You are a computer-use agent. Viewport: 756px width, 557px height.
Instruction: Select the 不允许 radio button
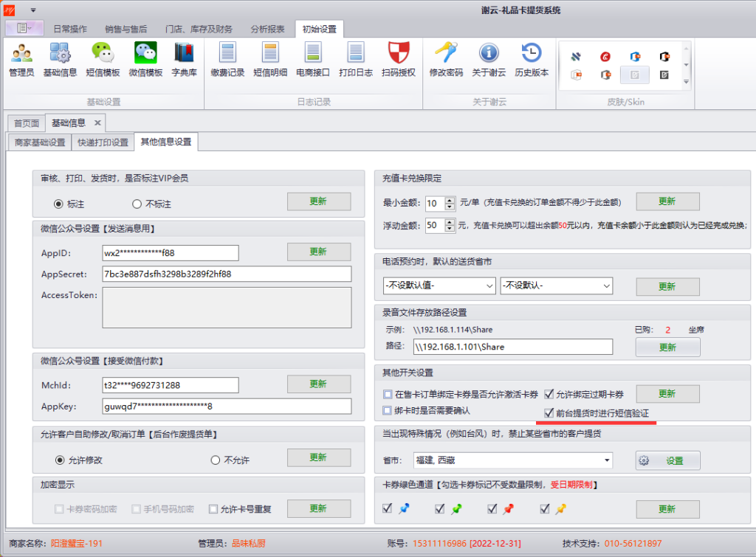coord(216,460)
